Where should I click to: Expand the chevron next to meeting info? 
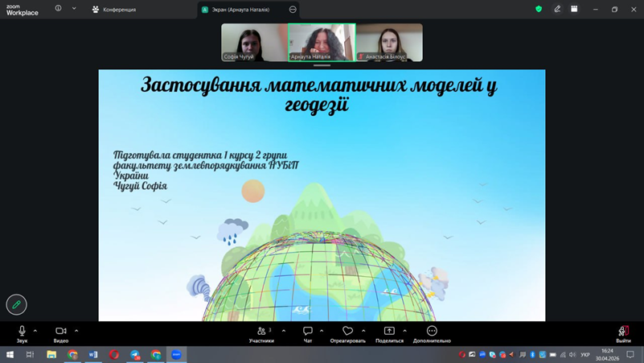[x=74, y=8]
